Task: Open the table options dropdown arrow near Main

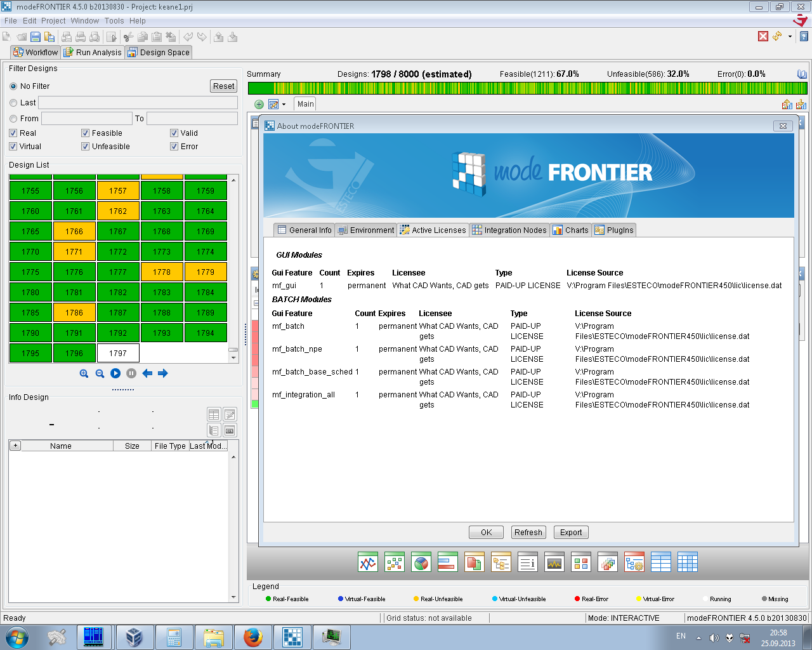Action: (x=284, y=105)
